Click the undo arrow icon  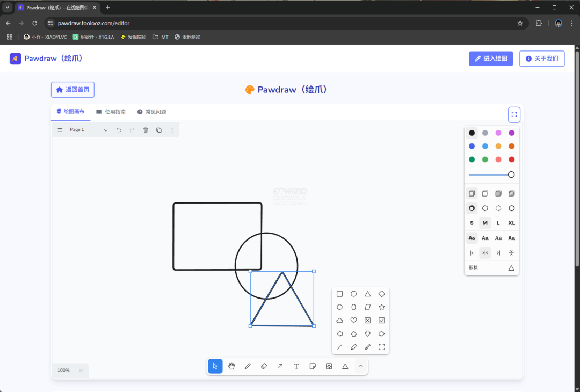click(119, 130)
